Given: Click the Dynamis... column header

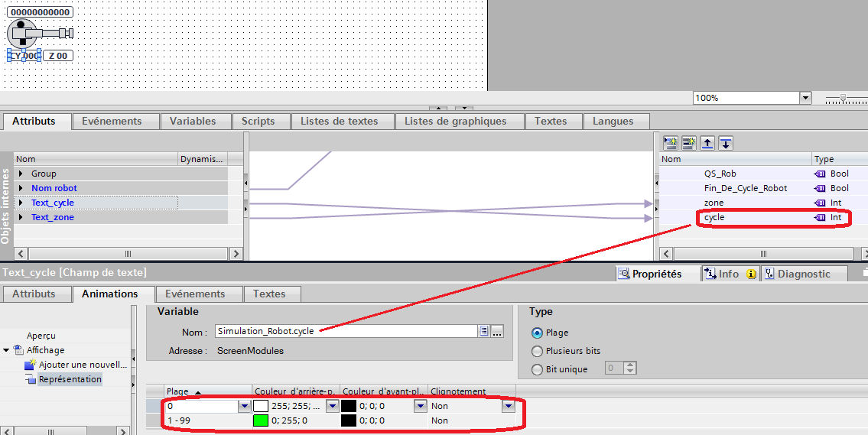Looking at the screenshot, I should pos(201,159).
